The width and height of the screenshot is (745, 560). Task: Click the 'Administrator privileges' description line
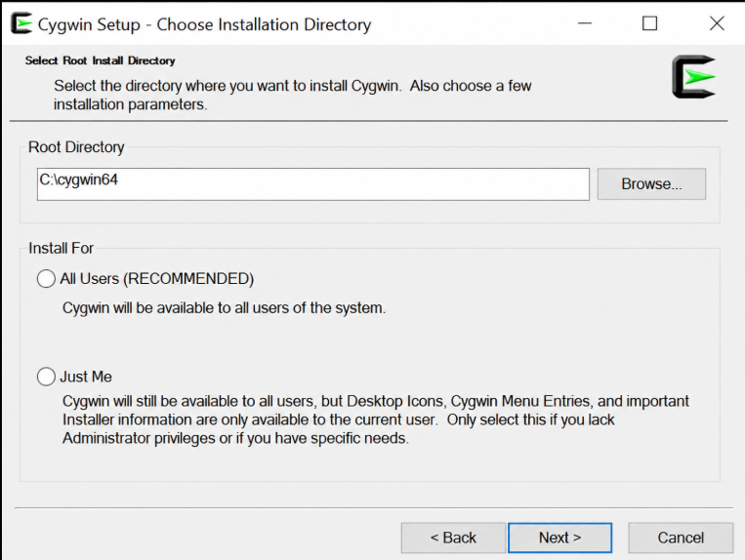[x=235, y=438]
